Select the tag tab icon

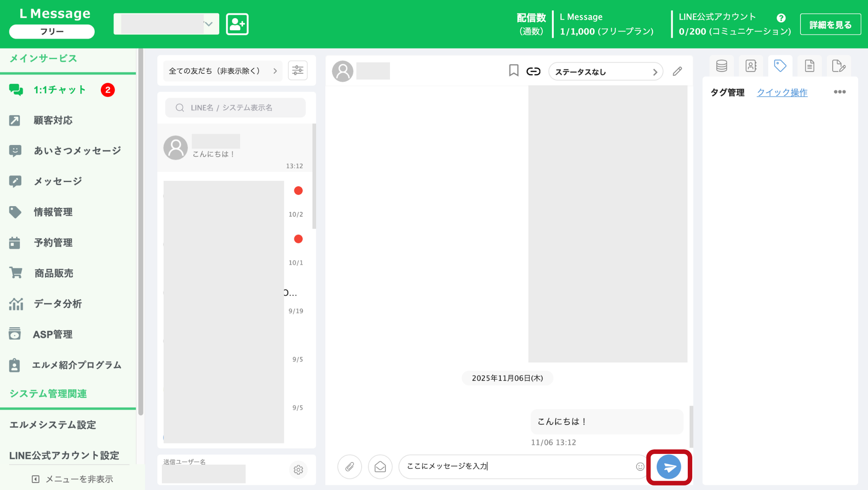pyautogui.click(x=780, y=66)
